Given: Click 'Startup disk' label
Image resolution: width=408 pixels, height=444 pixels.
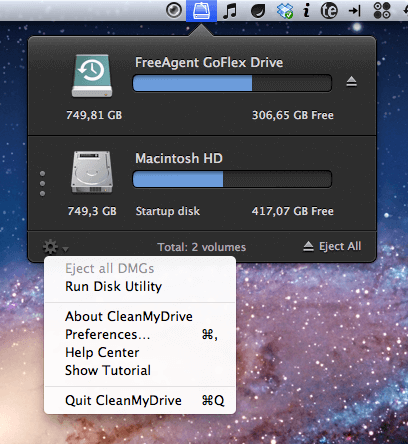Looking at the screenshot, I should click(x=168, y=211).
